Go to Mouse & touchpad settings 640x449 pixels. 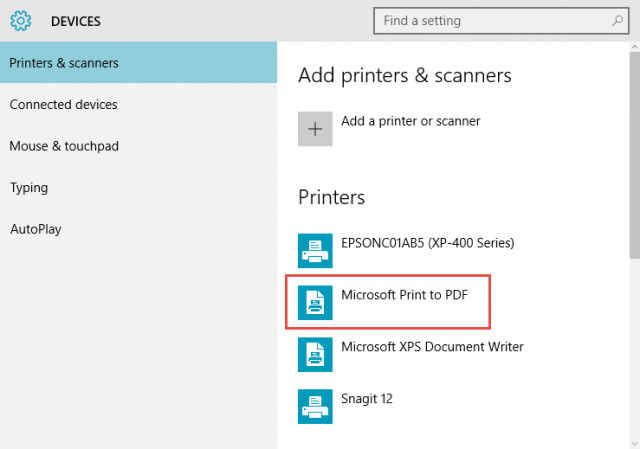coord(64,146)
